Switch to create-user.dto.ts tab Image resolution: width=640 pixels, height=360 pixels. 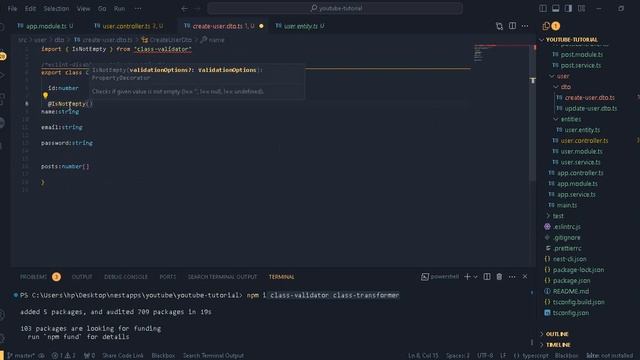point(223,26)
